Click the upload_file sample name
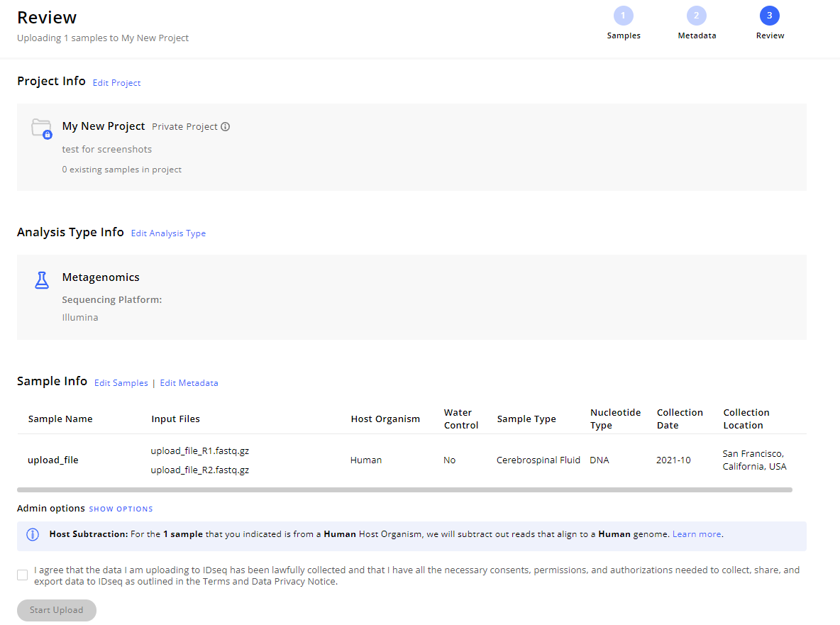The width and height of the screenshot is (840, 625). tap(53, 460)
